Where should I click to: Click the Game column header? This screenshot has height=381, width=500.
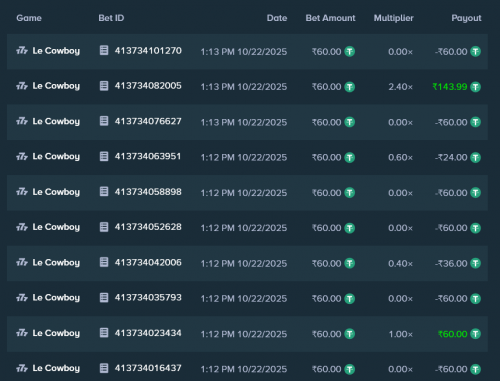tap(29, 18)
